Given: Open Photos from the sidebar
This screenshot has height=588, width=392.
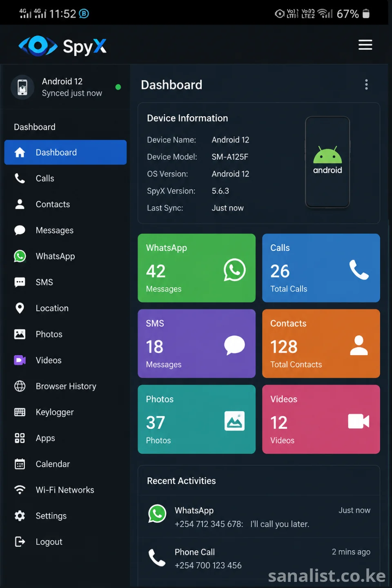Looking at the screenshot, I should click(x=65, y=334).
